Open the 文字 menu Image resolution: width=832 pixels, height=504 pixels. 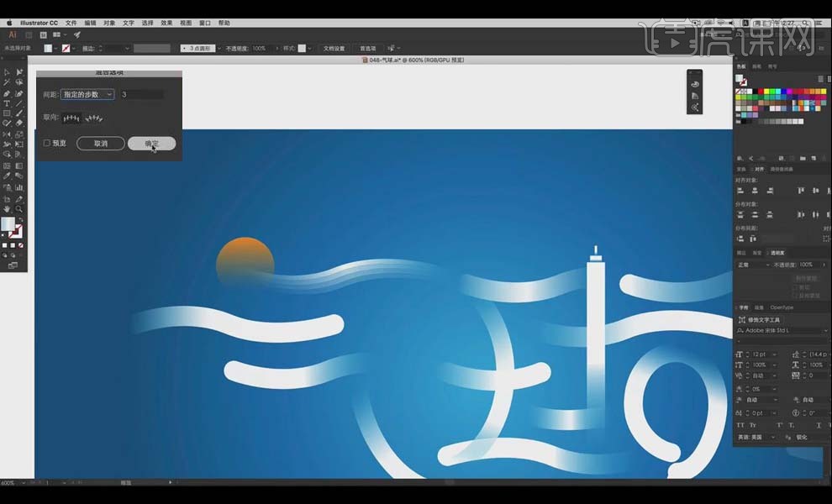tap(129, 23)
